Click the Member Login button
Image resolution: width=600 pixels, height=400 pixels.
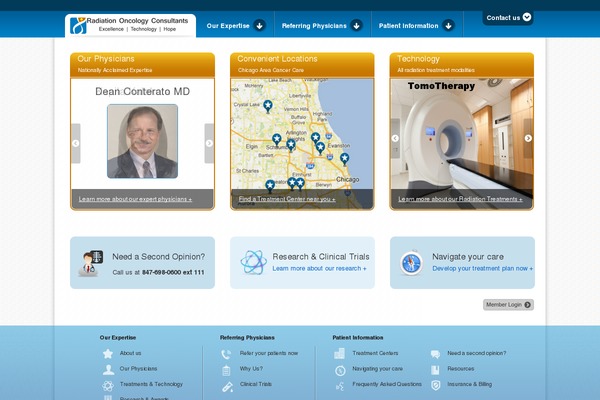coord(508,305)
